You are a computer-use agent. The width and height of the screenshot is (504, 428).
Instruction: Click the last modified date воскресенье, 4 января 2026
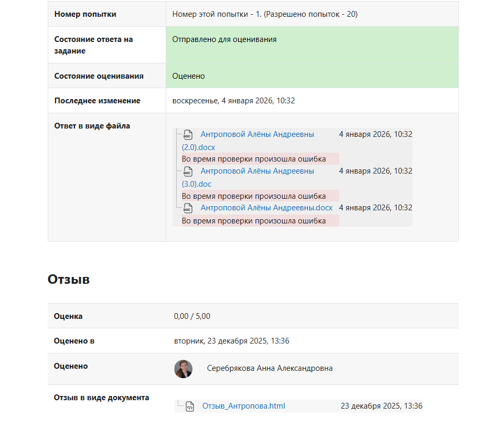point(233,101)
